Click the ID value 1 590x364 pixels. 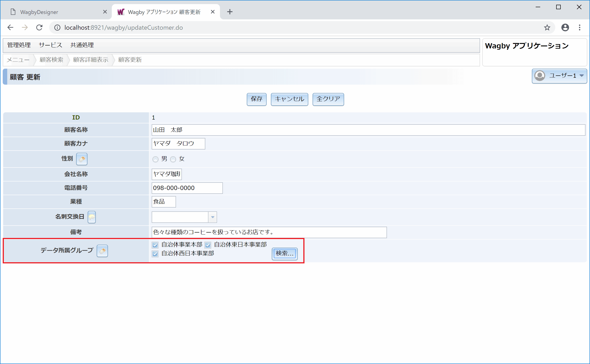coord(153,118)
